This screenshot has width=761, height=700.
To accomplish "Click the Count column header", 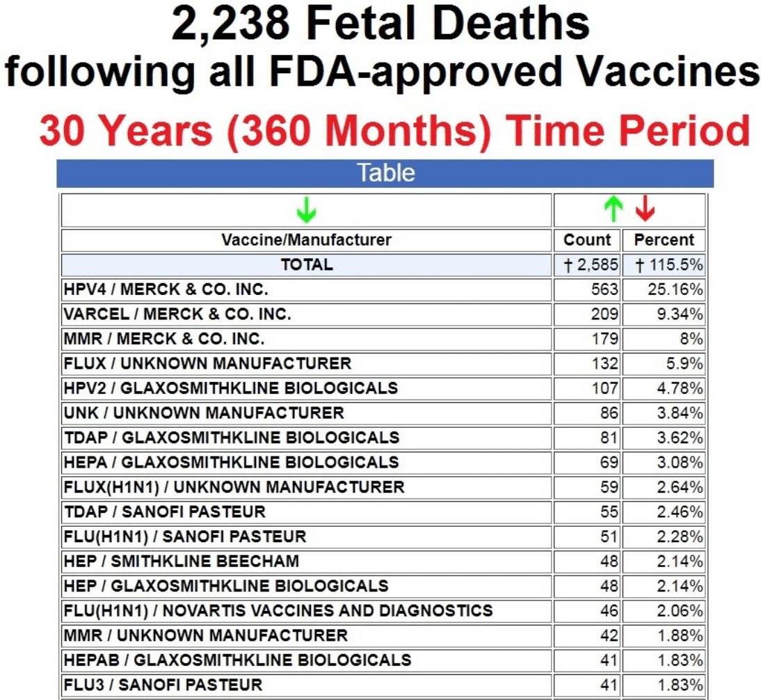I will 587,241.
